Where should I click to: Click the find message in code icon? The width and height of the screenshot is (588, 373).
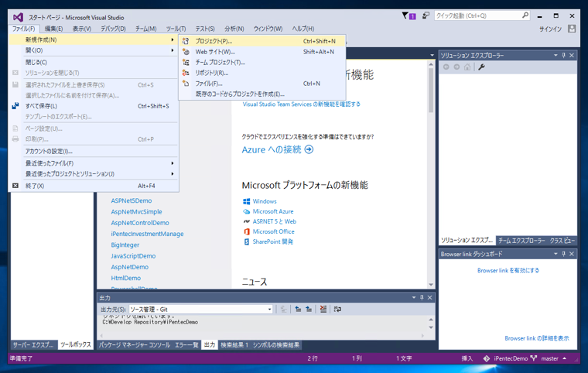[x=283, y=310]
